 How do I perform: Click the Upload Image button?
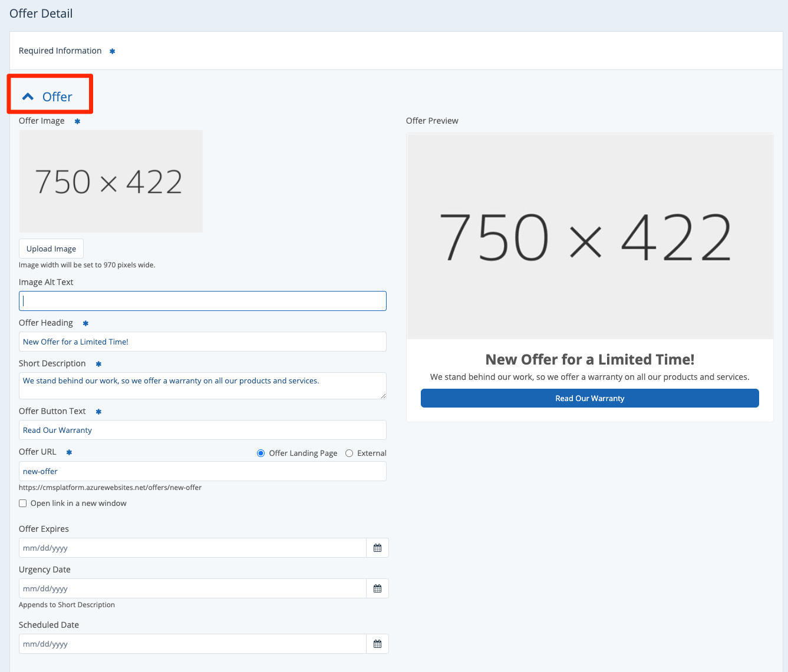[51, 249]
